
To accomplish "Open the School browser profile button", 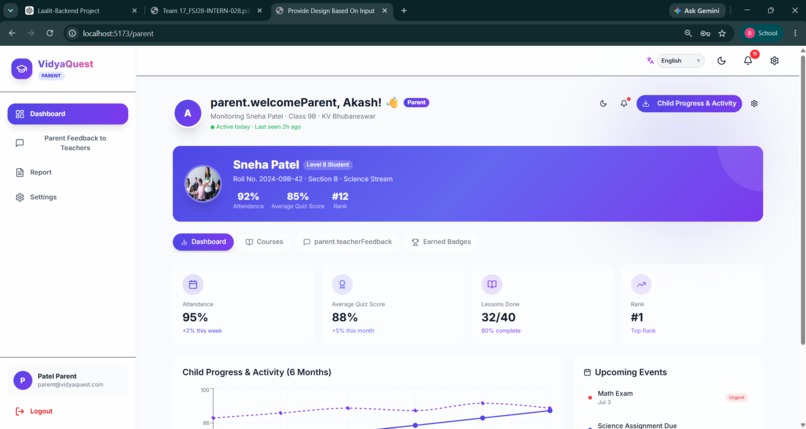I will [761, 33].
